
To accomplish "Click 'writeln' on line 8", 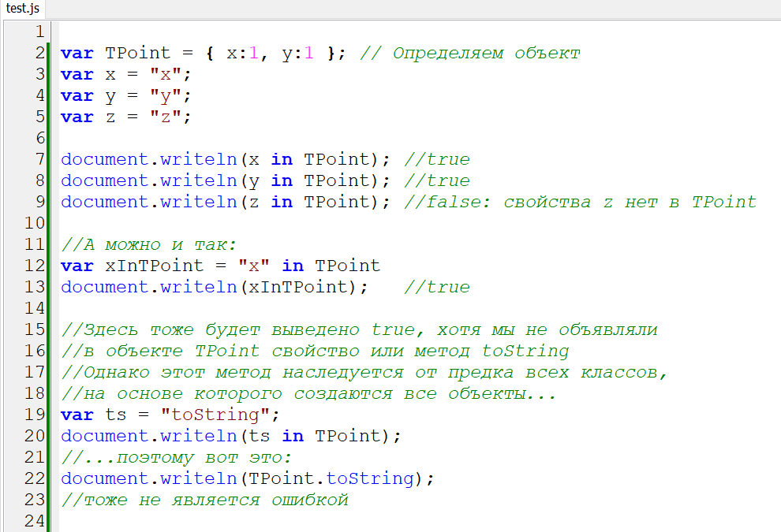I will point(199,180).
